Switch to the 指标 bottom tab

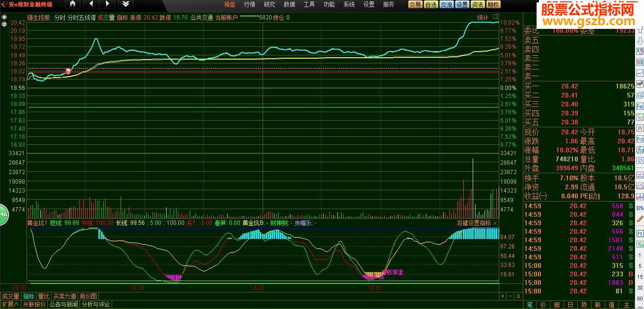[x=29, y=296]
